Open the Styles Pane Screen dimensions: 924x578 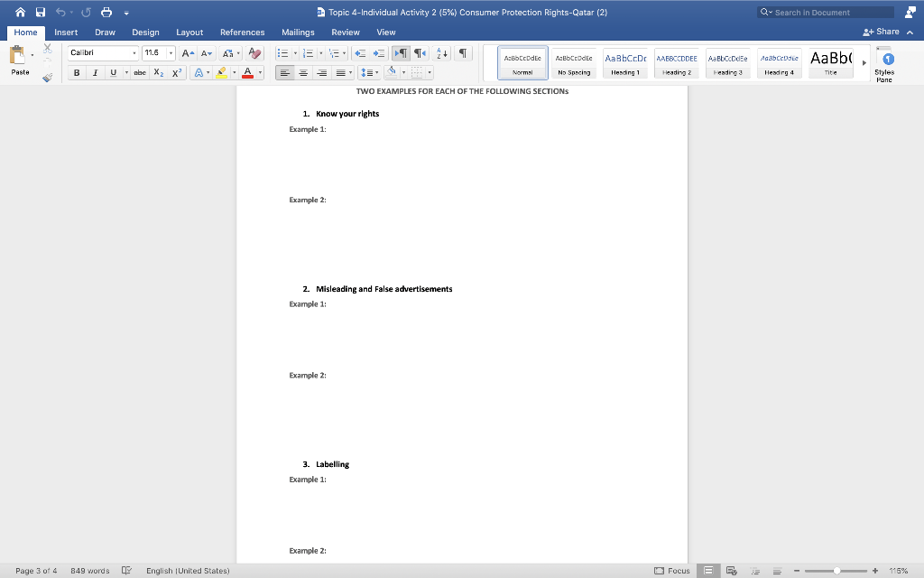coord(884,65)
